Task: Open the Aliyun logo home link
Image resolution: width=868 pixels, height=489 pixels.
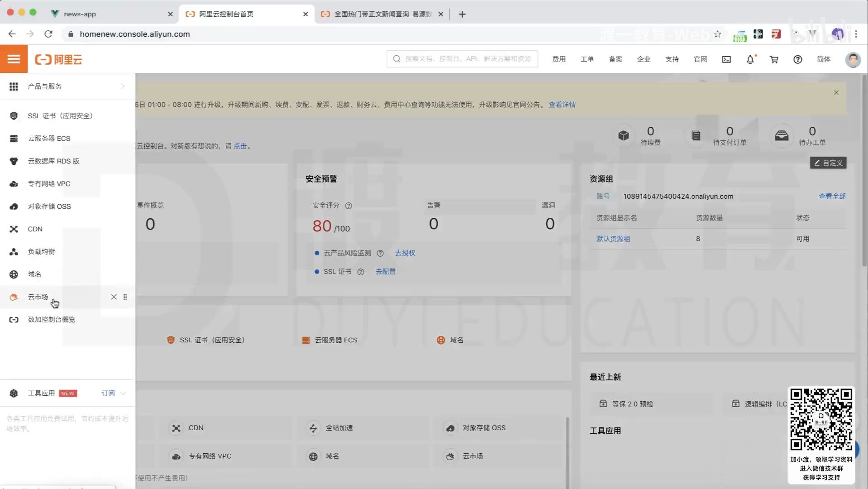Action: coord(58,59)
